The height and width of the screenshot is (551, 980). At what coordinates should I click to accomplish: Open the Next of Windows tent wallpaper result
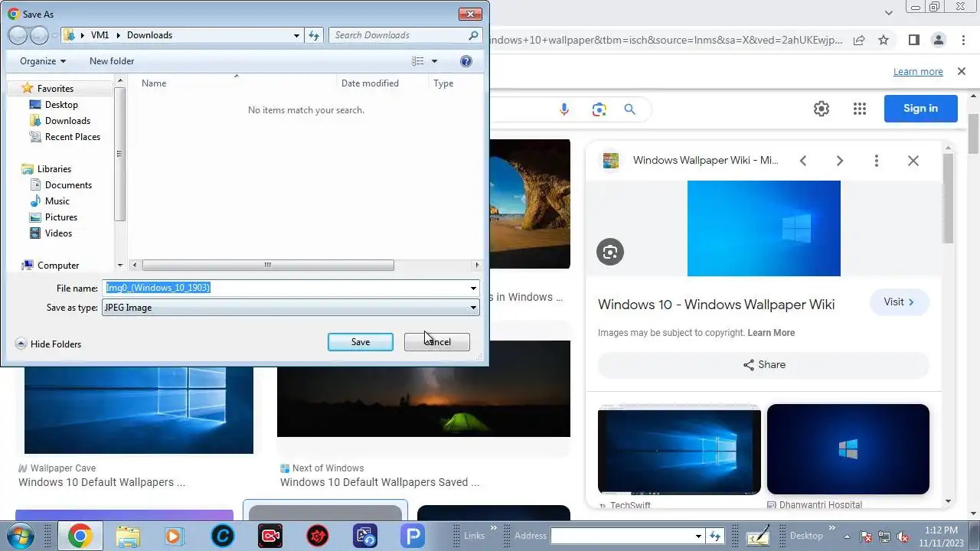tap(423, 389)
